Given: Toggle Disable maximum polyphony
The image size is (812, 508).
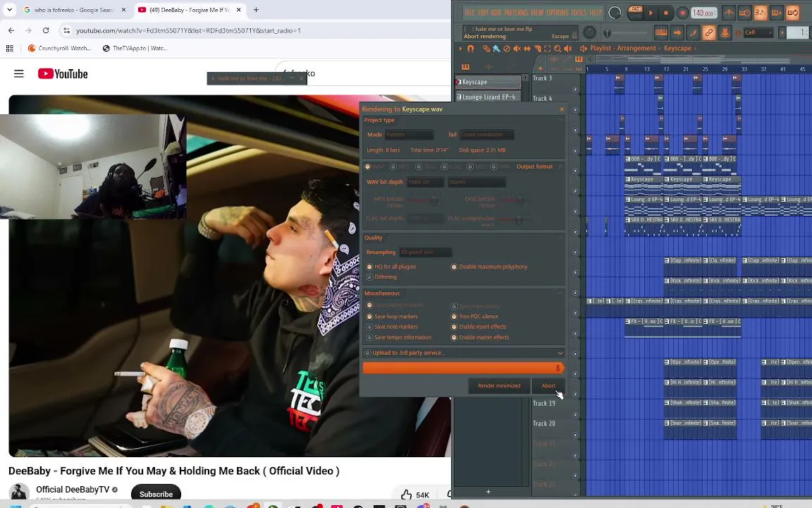Looking at the screenshot, I should click(x=454, y=267).
